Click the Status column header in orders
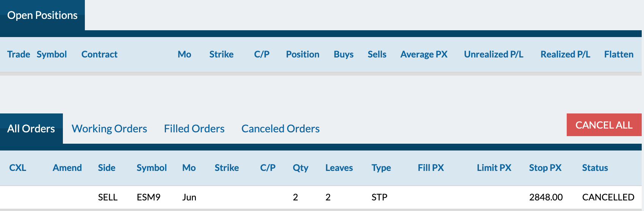 595,168
